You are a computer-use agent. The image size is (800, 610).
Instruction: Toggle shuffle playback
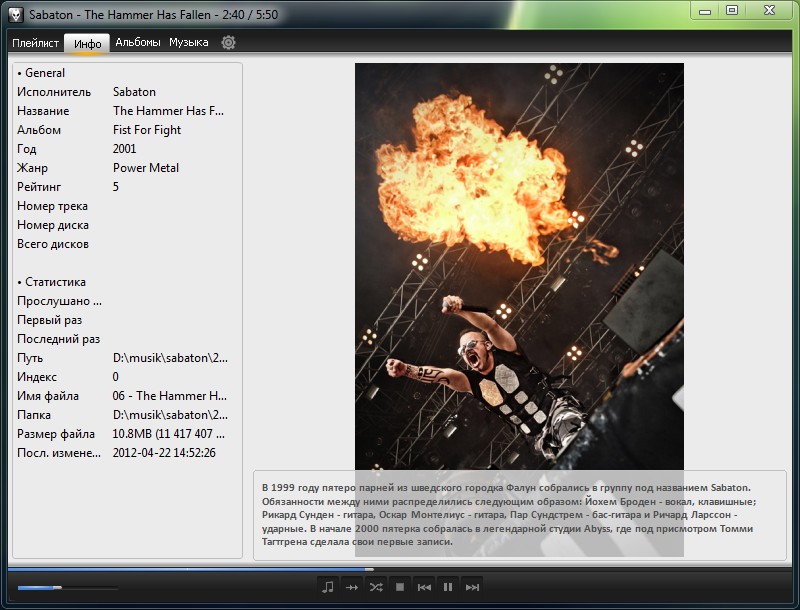click(x=376, y=587)
